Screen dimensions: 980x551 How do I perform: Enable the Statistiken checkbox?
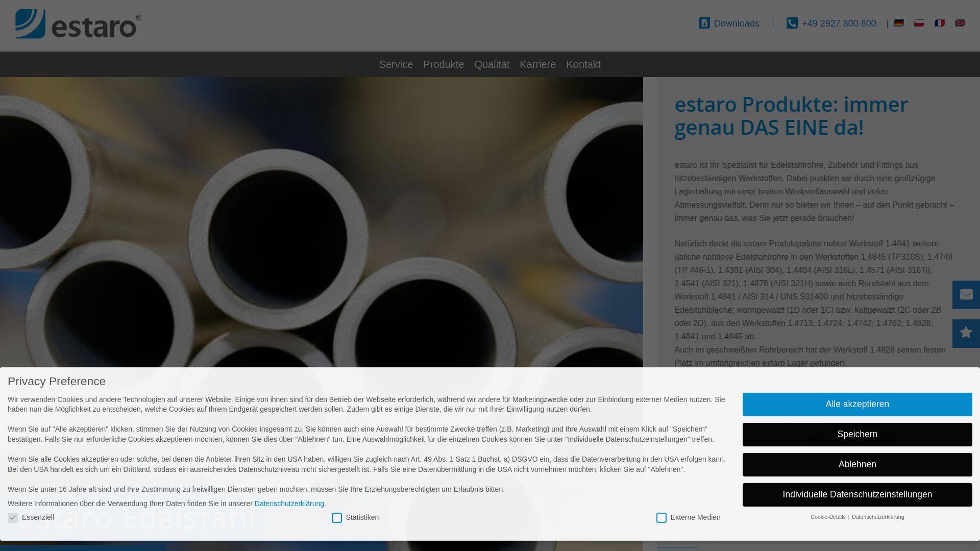coord(337,517)
